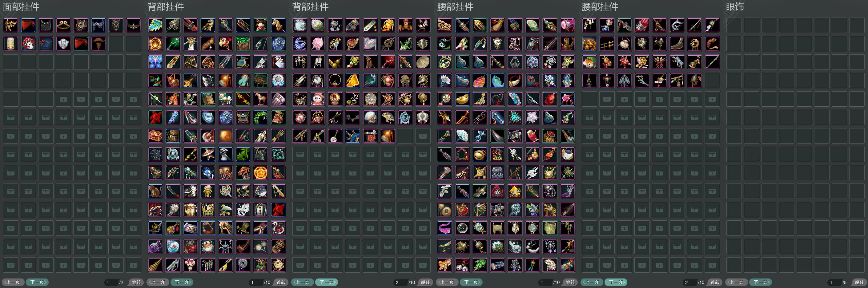Screen dimensions: 868x288
Task: Go to next page of 面部挂件
Action: click(x=37, y=282)
